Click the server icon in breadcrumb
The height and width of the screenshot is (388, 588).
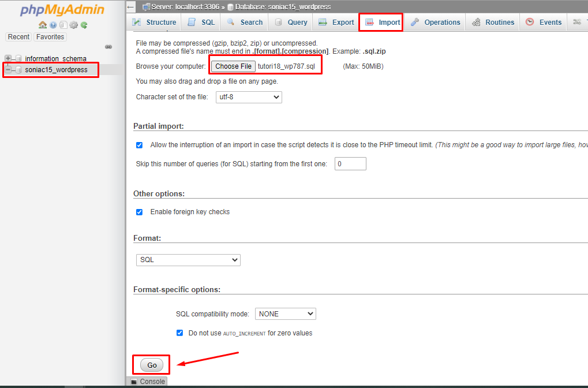point(146,7)
